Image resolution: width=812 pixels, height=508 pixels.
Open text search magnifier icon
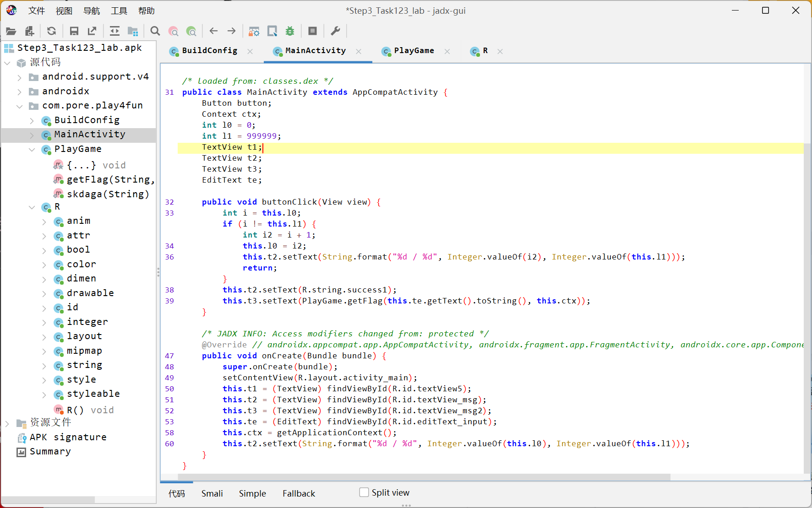[x=155, y=31]
